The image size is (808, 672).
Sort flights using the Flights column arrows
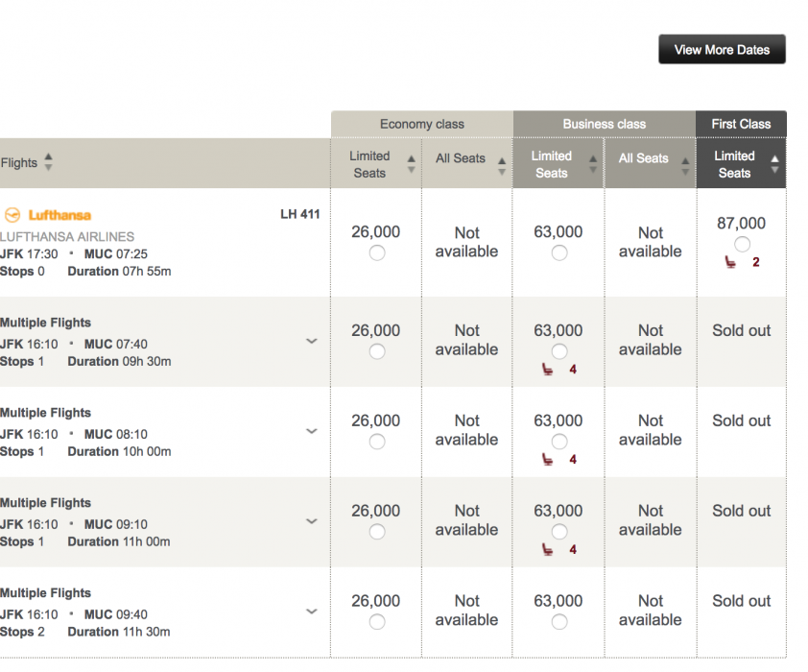coord(48,162)
